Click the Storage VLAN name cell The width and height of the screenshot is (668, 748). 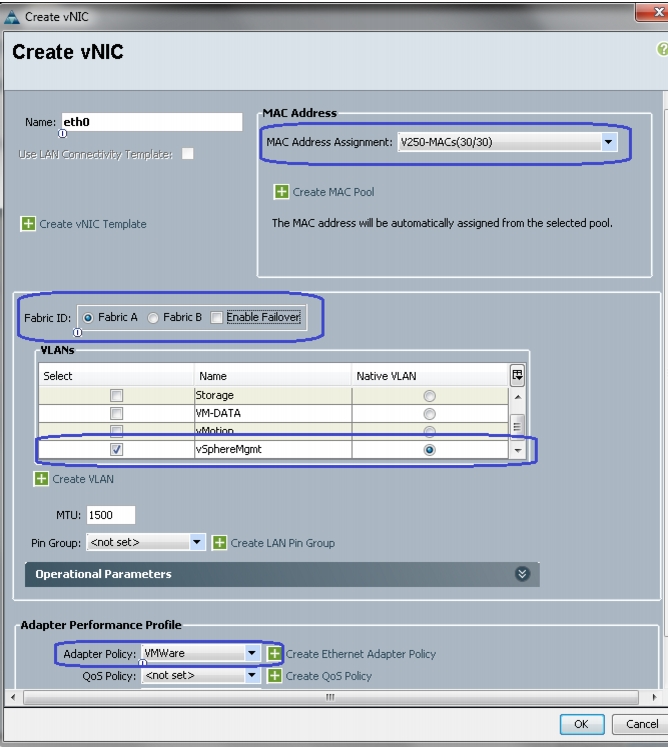273,395
